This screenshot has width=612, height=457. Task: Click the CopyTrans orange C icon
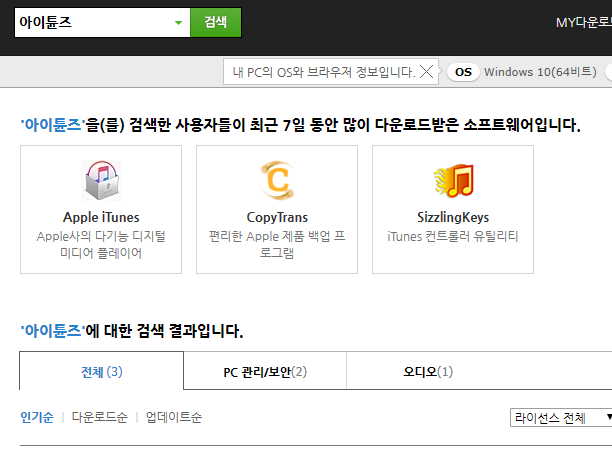click(277, 180)
